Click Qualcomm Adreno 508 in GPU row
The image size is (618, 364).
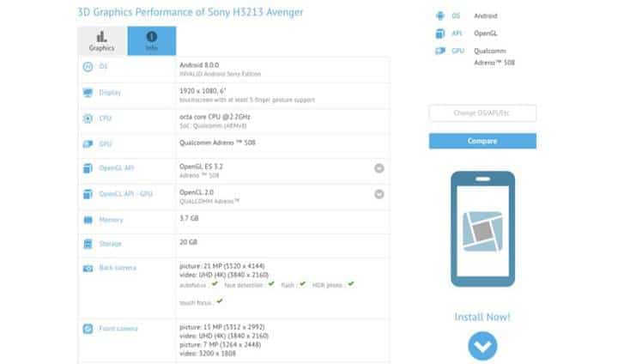coord(217,143)
